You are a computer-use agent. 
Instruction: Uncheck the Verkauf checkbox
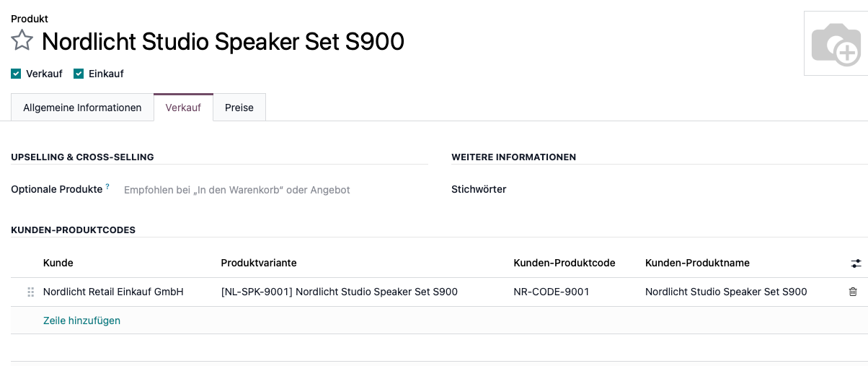(16, 74)
